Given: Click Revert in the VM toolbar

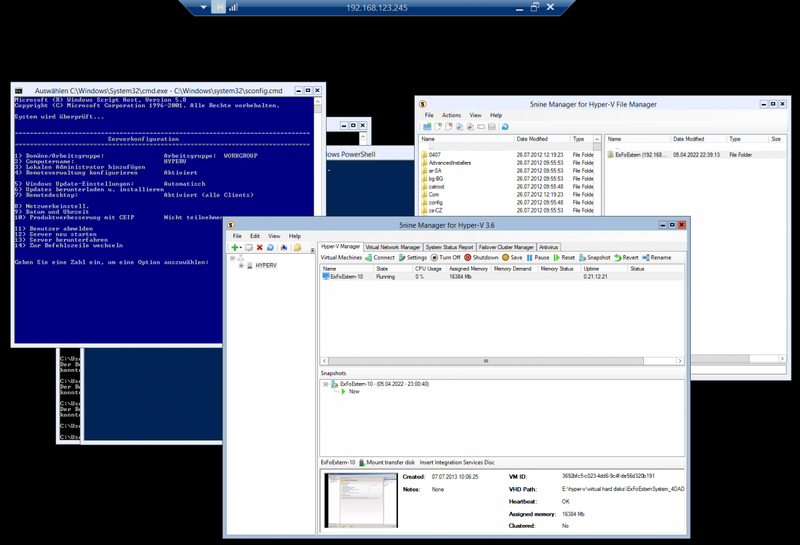Looking at the screenshot, I should tap(626, 258).
